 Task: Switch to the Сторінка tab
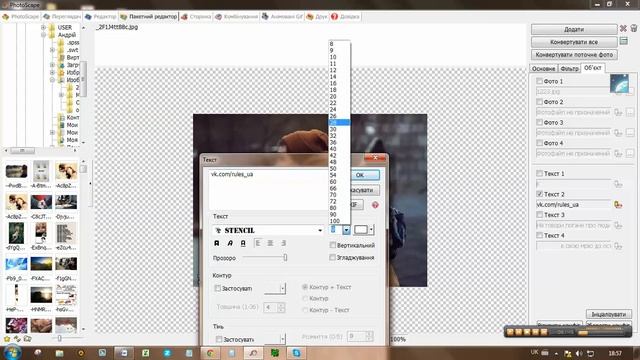point(196,17)
